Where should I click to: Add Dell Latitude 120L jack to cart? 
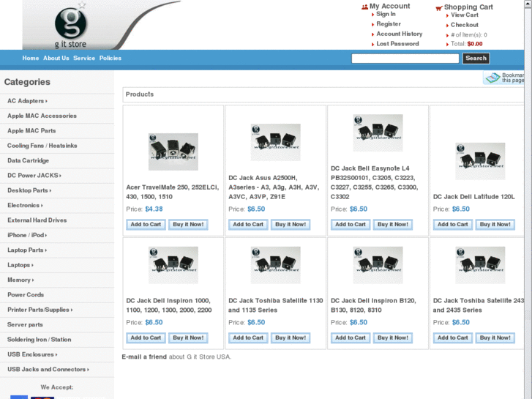[453, 225]
